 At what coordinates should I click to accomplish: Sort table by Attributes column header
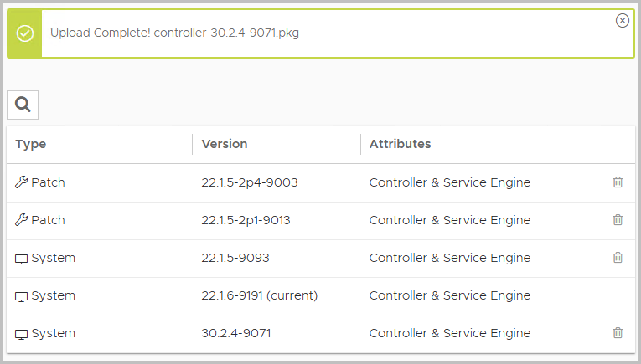400,144
